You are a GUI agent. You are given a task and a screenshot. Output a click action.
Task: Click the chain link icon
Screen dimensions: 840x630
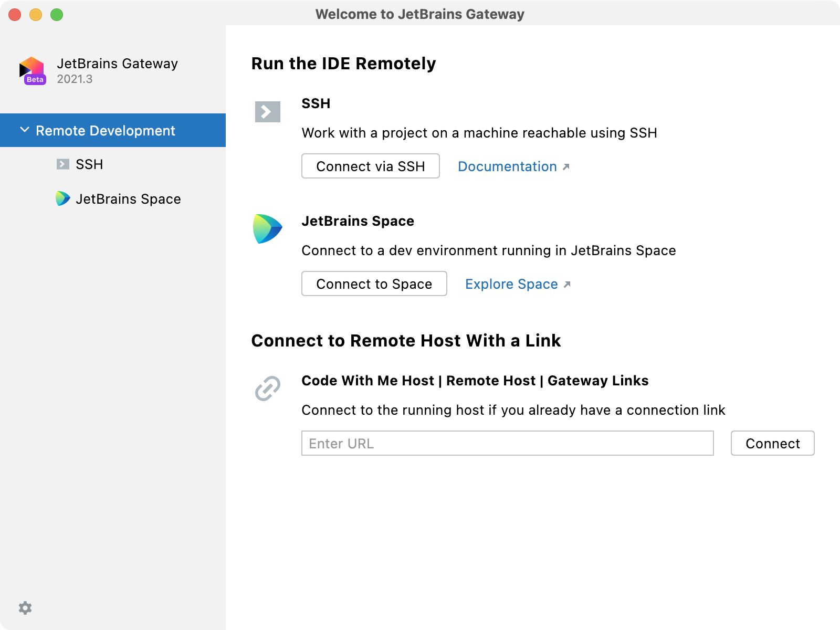click(x=268, y=388)
